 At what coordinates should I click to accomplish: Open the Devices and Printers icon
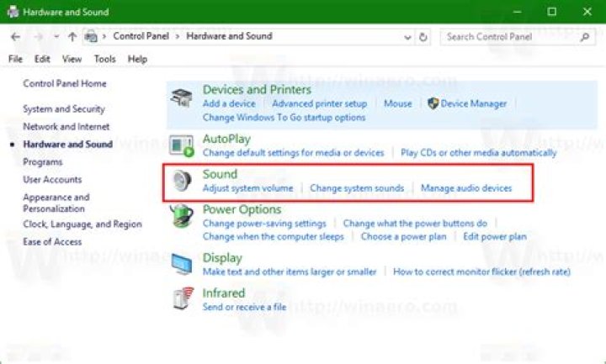pos(181,98)
